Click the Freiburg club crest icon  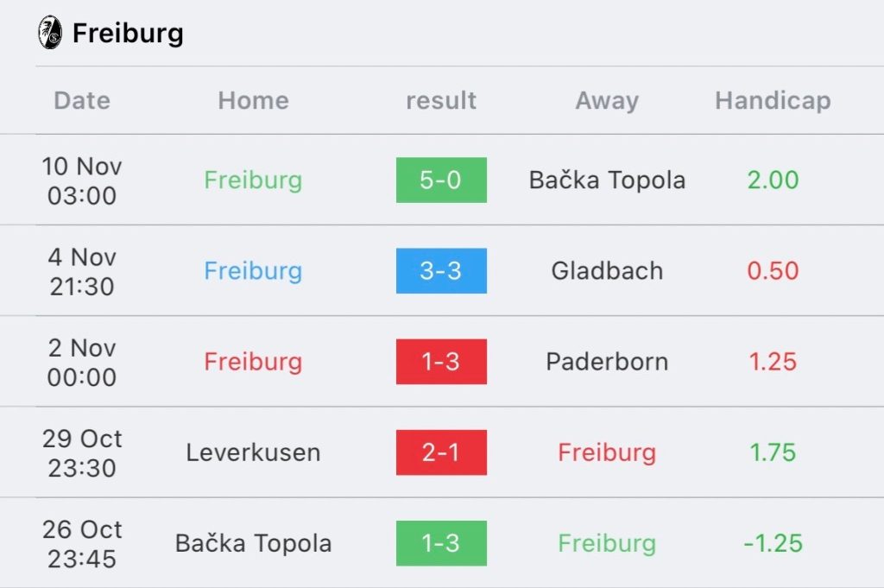pyautogui.click(x=49, y=33)
